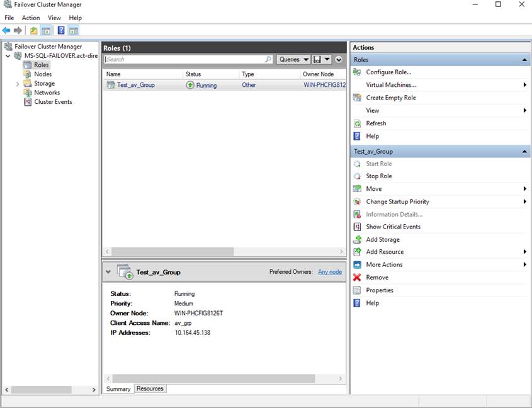Click the red Remove action icon
The image size is (532, 408).
click(358, 278)
